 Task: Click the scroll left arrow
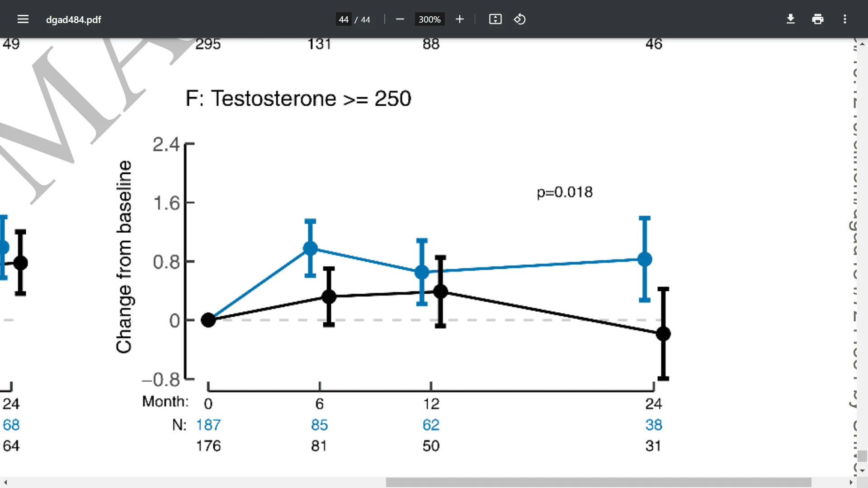(5, 482)
